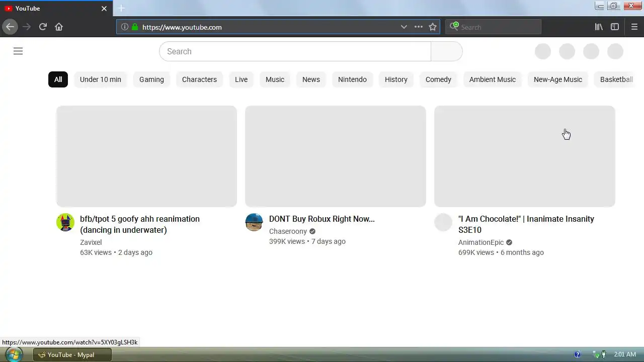The width and height of the screenshot is (644, 362).
Task: Reload the page with the refresh icon
Action: click(x=43, y=27)
